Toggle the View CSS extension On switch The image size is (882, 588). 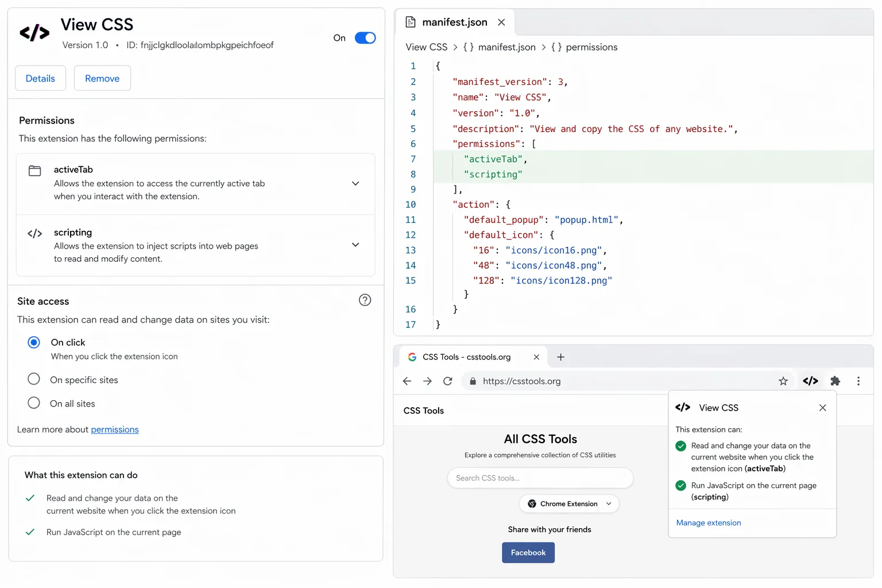tap(365, 38)
